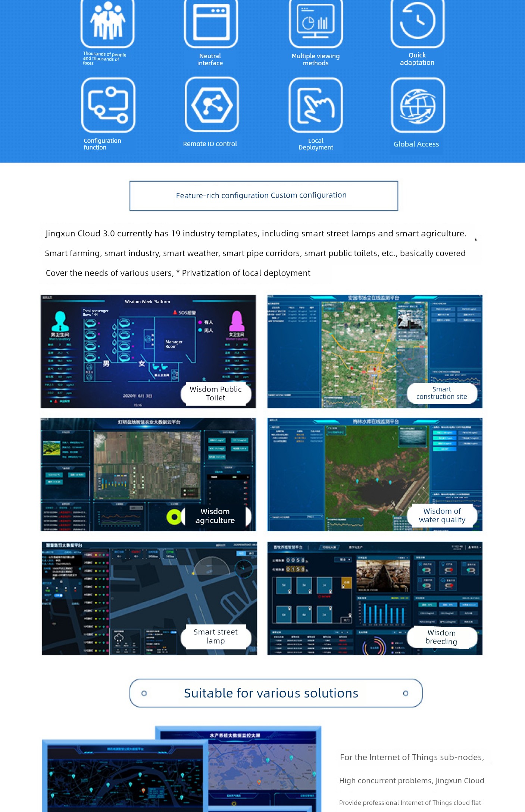This screenshot has width=525, height=812.
Task: Click the yellow-green ring icon in agriculture dashboard
Action: point(174,517)
